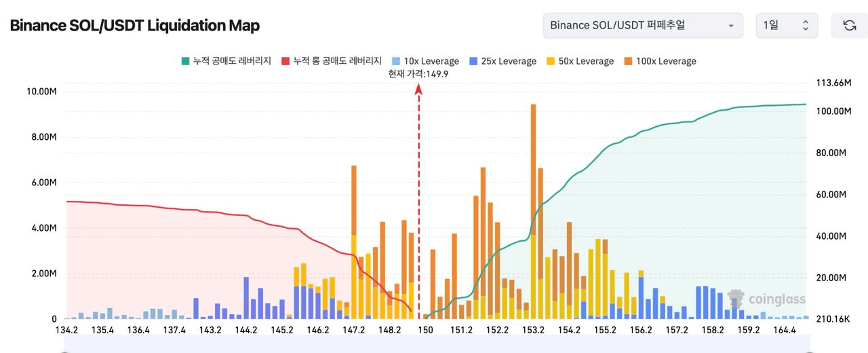Viewport: 868px width, 353px height.
Task: Open the 1일 time range selector
Action: (x=787, y=25)
